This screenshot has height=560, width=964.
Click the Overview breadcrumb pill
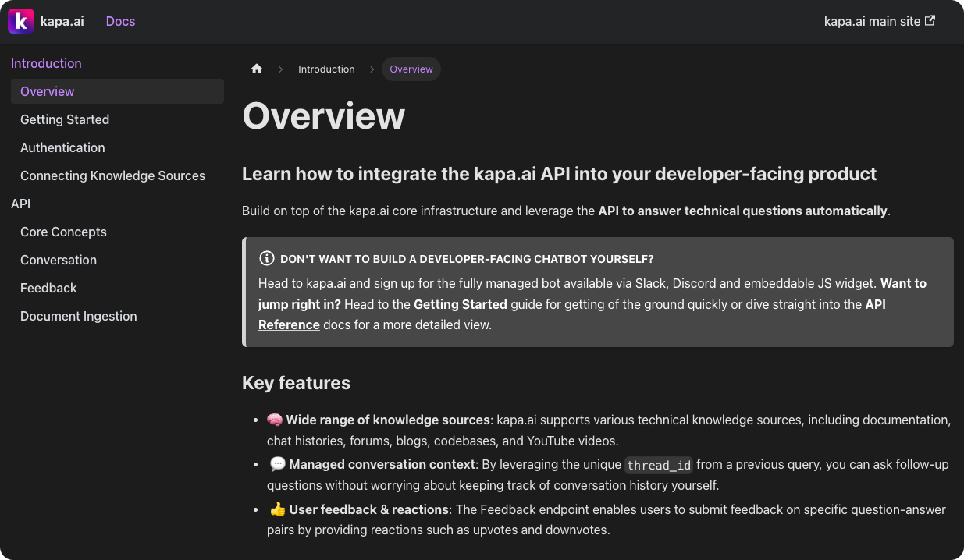[411, 69]
